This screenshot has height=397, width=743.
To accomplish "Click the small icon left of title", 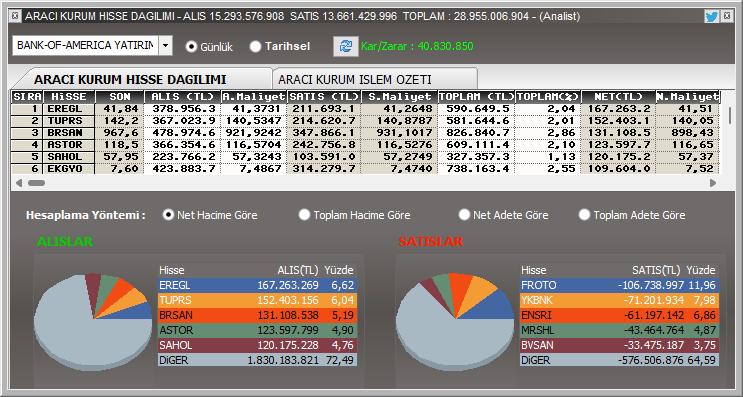I will (15, 16).
